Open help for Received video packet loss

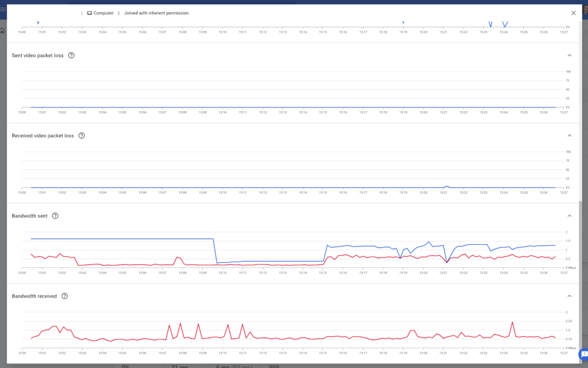coord(81,136)
